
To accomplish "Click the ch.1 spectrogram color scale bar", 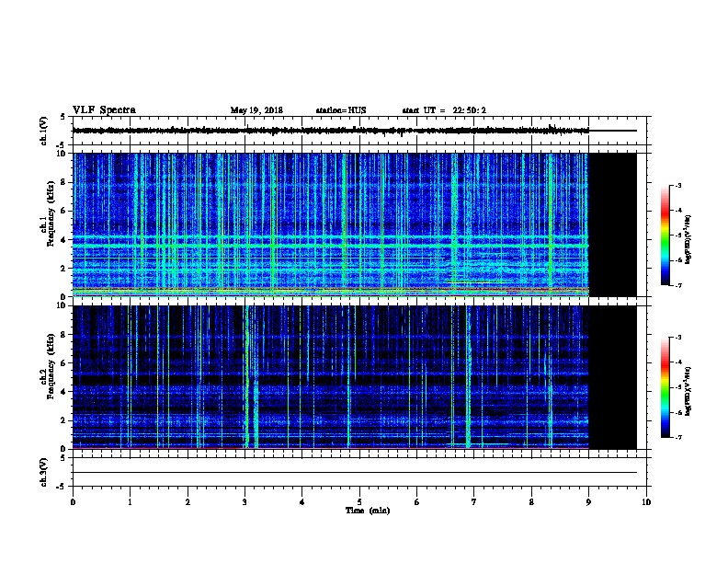I will coord(665,236).
